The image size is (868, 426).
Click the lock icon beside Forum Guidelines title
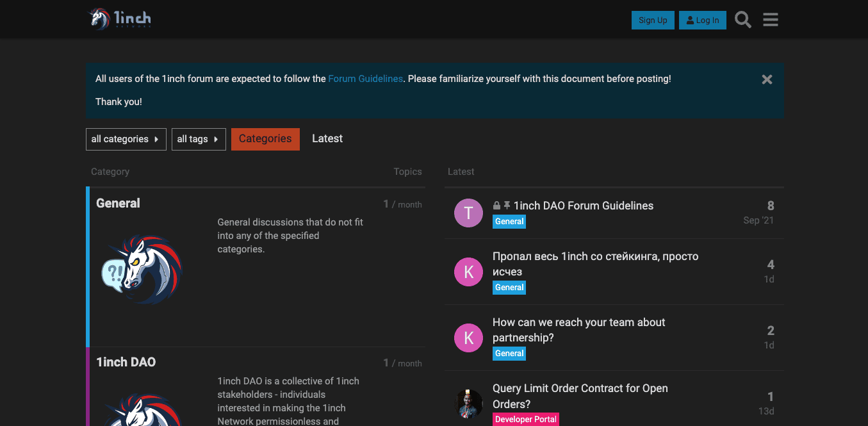coord(496,206)
